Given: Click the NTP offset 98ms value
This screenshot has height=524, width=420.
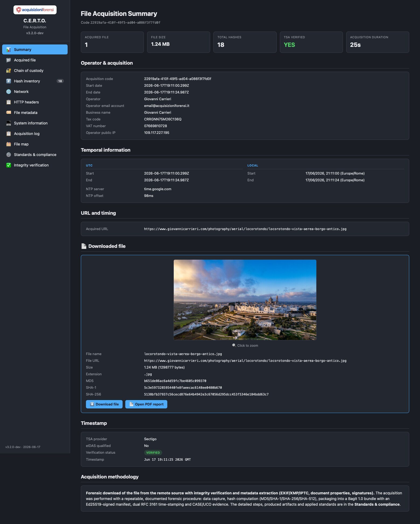Looking at the screenshot, I should tap(149, 196).
